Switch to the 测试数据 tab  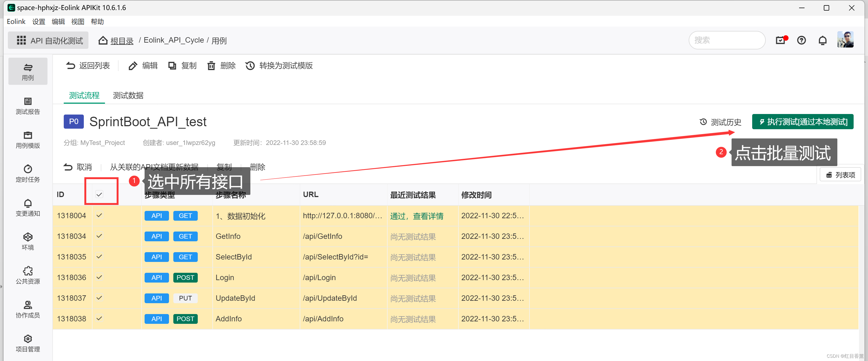point(128,95)
